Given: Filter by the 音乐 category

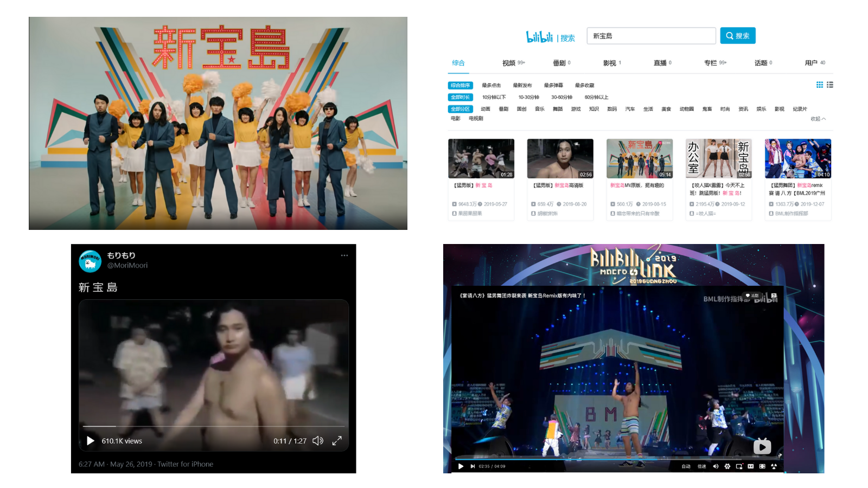Looking at the screenshot, I should 539,109.
